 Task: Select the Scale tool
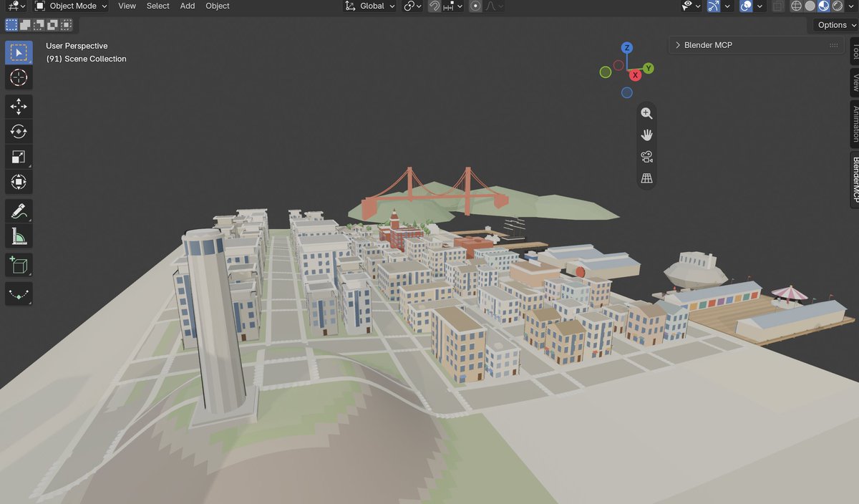19,157
